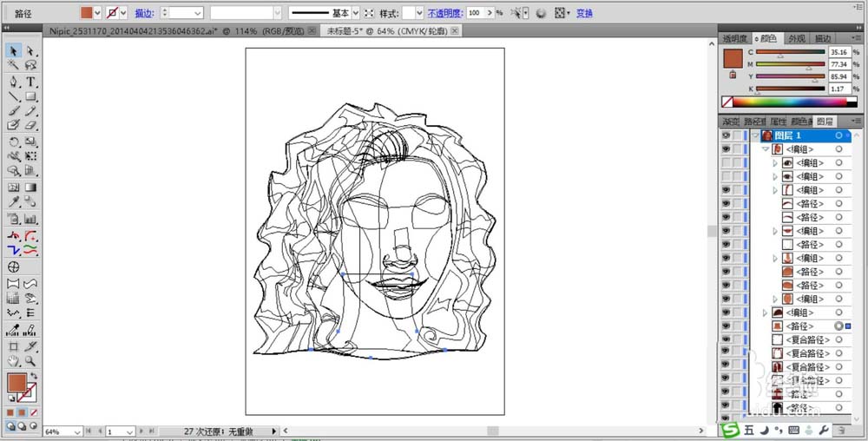Image resolution: width=868 pixels, height=441 pixels.
Task: Open the stroke color dropdown arrow
Action: click(x=123, y=13)
